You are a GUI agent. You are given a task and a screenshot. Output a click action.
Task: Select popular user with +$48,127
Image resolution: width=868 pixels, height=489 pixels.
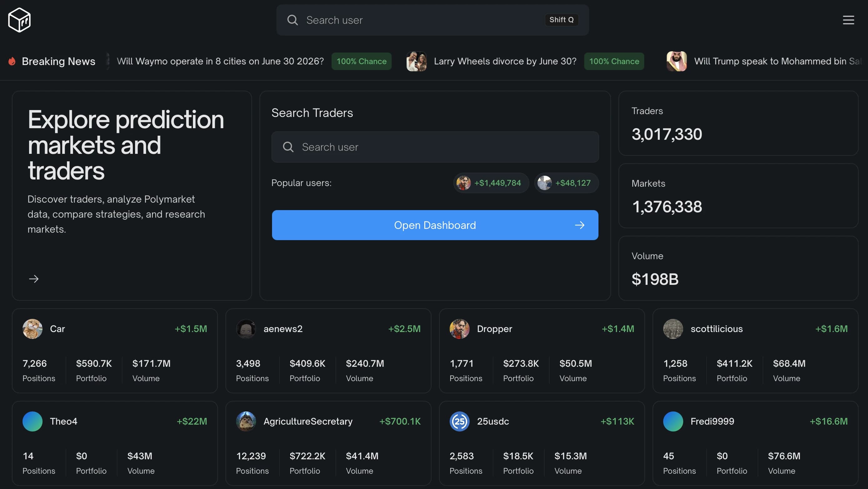point(566,183)
